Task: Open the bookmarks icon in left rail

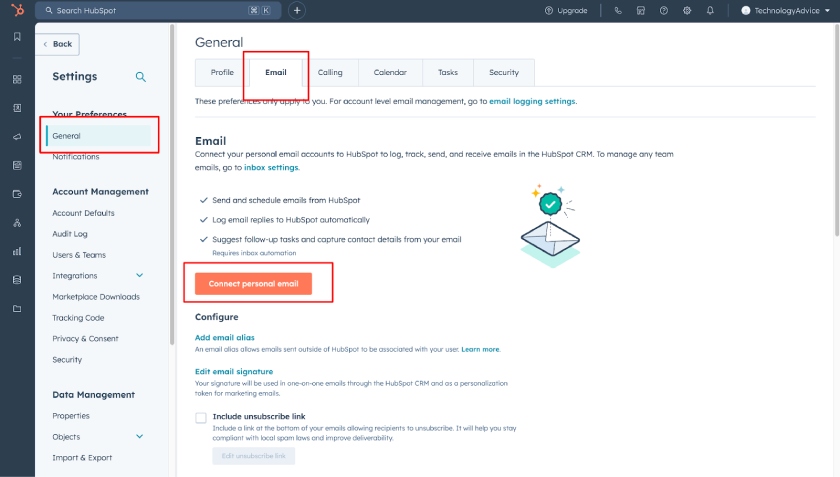Action: pyautogui.click(x=17, y=36)
